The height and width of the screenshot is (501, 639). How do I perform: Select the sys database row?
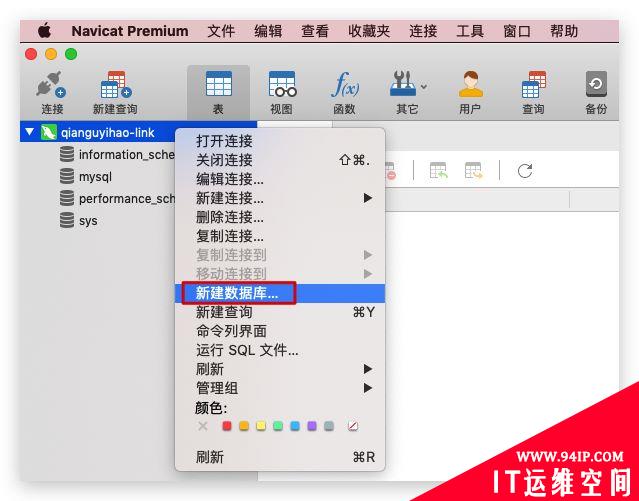[x=98, y=221]
